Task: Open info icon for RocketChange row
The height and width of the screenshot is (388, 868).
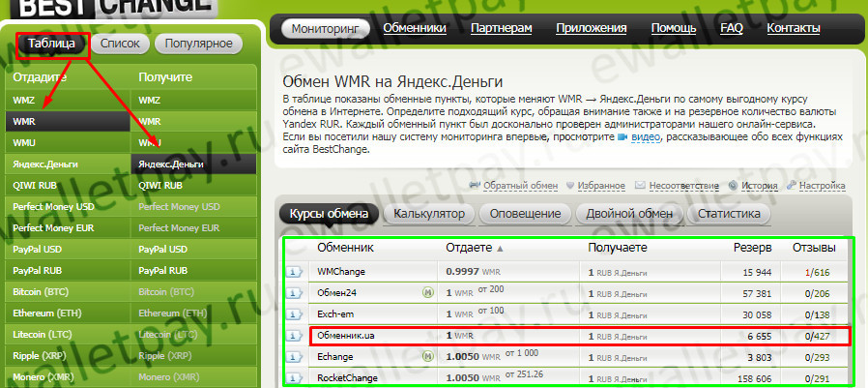Action: point(295,377)
